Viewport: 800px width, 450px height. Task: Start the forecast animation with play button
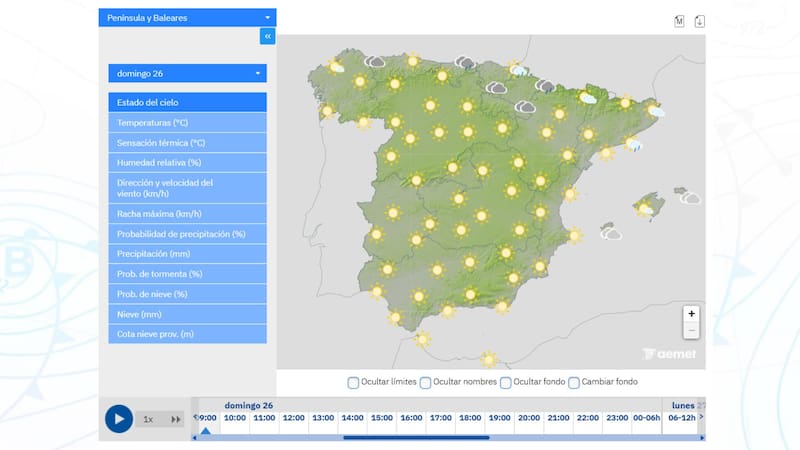pyautogui.click(x=119, y=419)
